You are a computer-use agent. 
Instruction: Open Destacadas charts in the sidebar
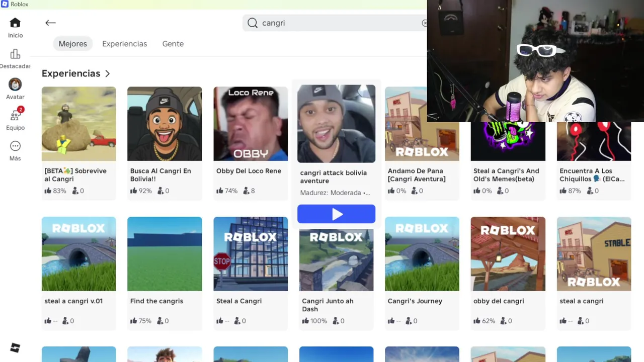tap(15, 58)
